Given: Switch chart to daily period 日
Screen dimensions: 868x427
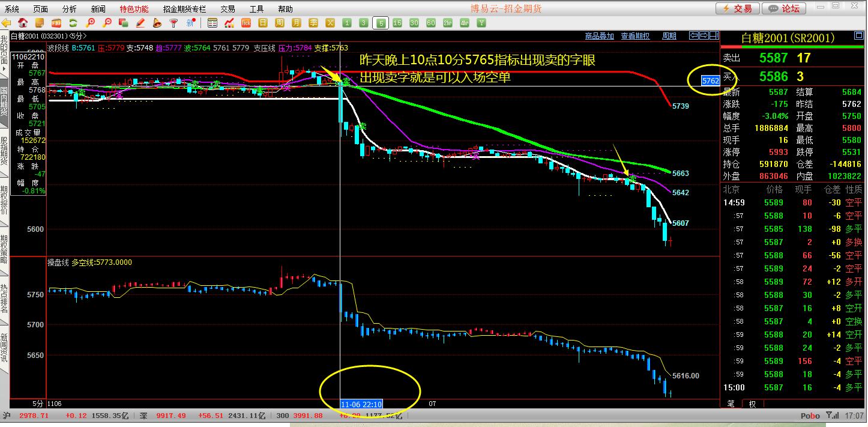Looking at the screenshot, I should pyautogui.click(x=262, y=23).
